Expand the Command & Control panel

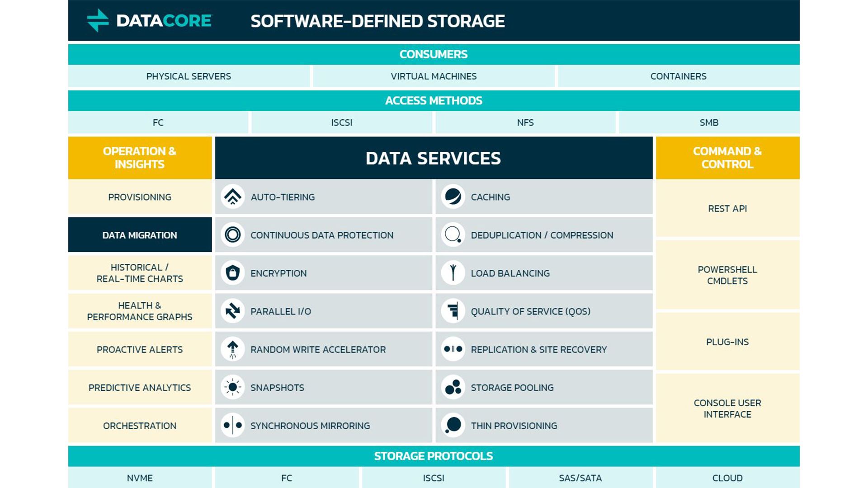(x=726, y=158)
